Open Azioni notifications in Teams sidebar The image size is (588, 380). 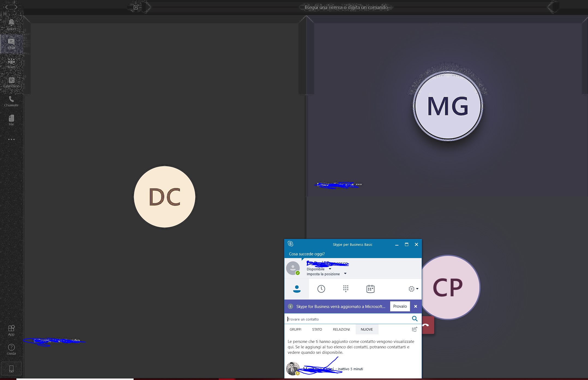[x=11, y=25]
